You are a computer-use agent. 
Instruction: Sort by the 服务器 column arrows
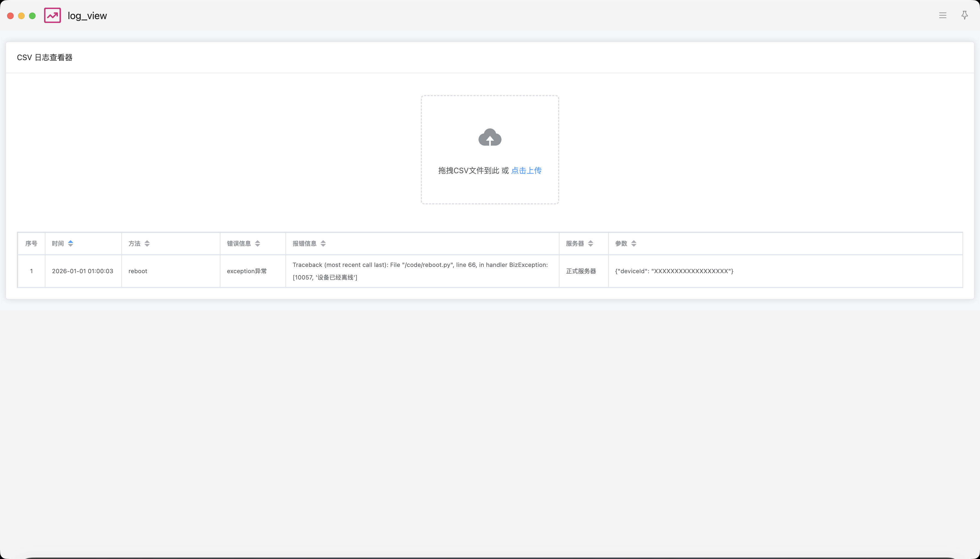590,243
